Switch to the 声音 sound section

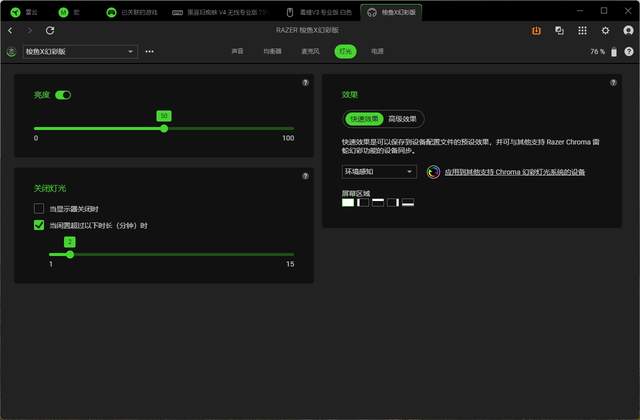coord(237,51)
